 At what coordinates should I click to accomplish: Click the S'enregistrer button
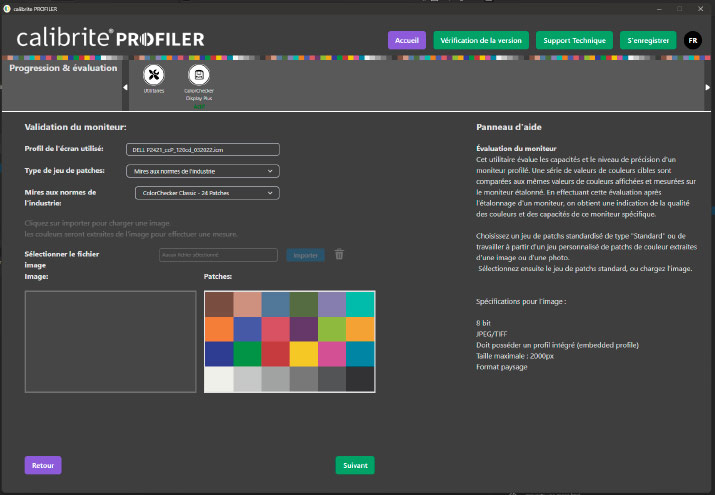point(648,40)
